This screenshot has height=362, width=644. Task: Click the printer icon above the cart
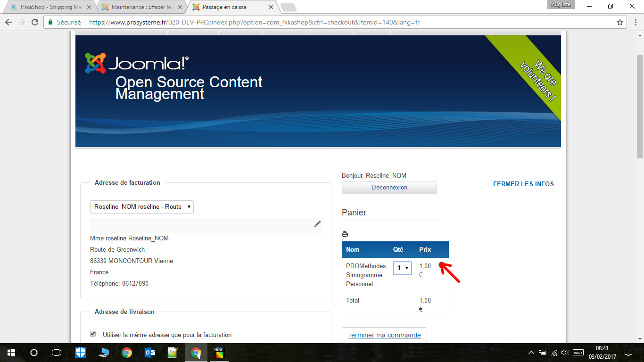pyautogui.click(x=345, y=234)
